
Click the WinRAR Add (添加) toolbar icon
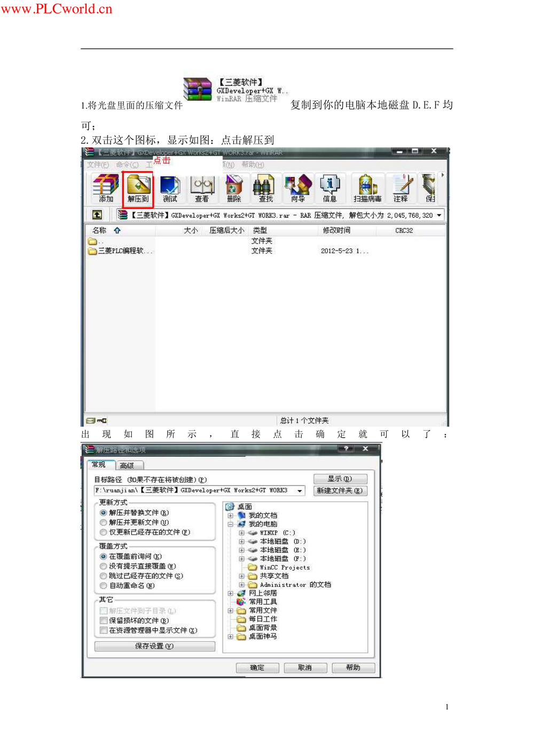point(106,188)
